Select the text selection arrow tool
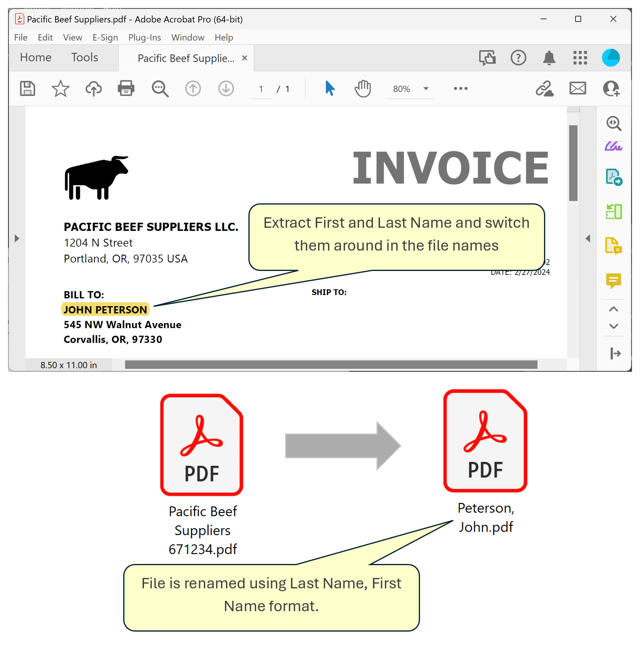 coord(329,89)
